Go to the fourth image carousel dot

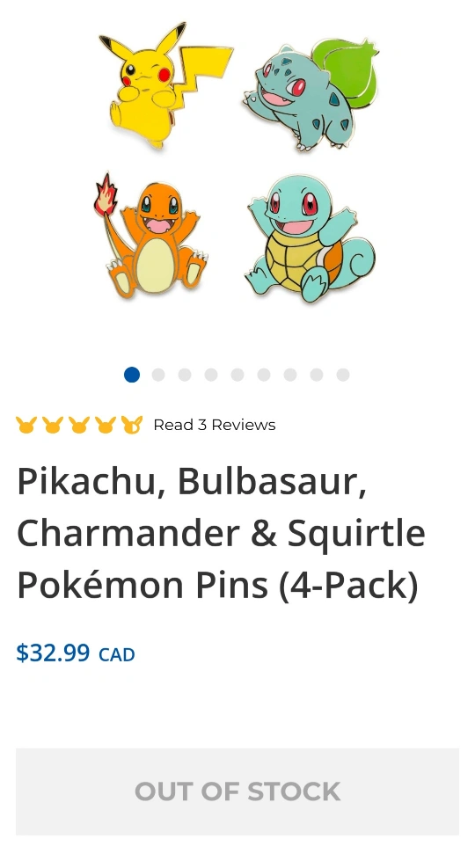[x=211, y=375]
